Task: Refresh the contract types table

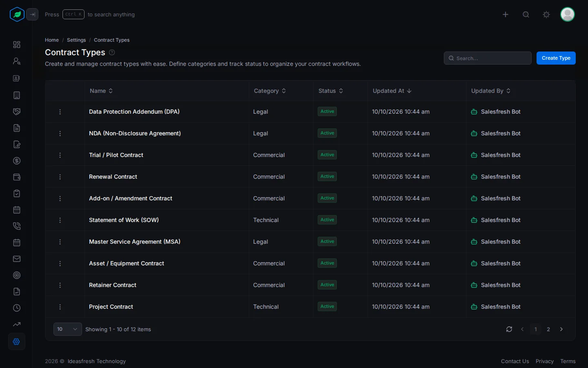Action: tap(509, 329)
